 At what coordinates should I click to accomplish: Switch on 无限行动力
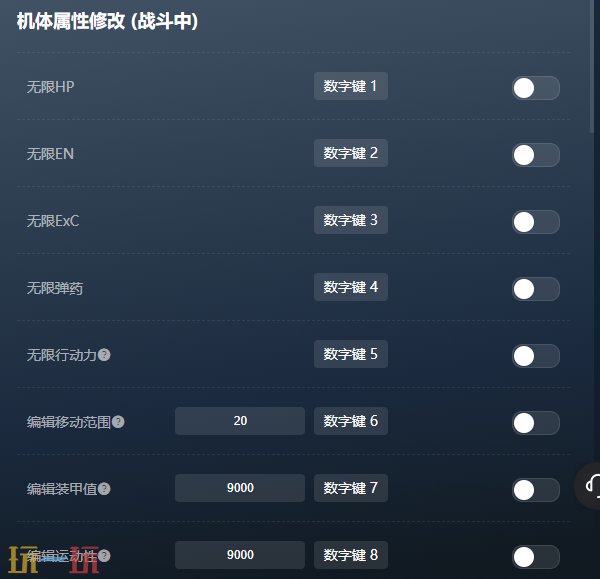(536, 356)
